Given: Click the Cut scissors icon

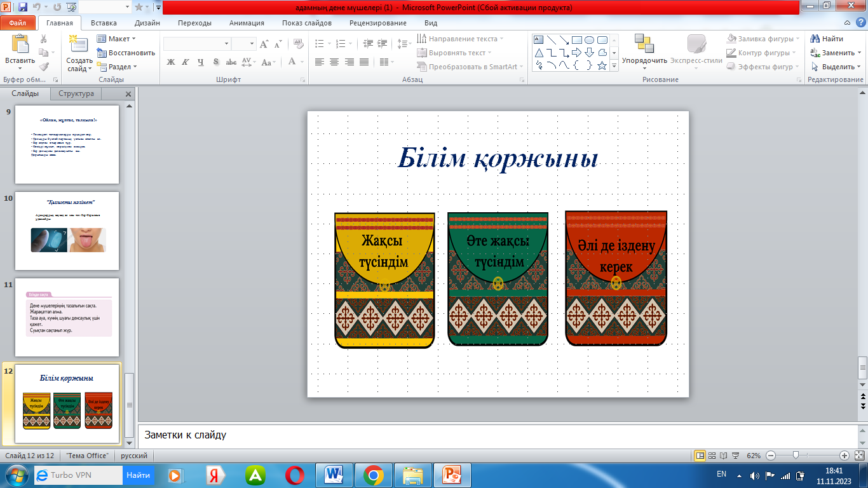Looking at the screenshot, I should click(x=43, y=39).
